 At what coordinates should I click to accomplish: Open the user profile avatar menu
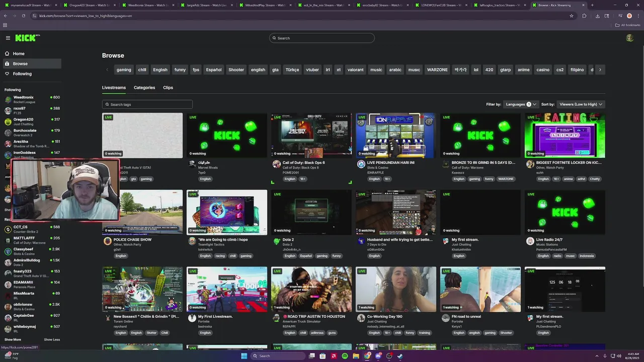pyautogui.click(x=629, y=38)
